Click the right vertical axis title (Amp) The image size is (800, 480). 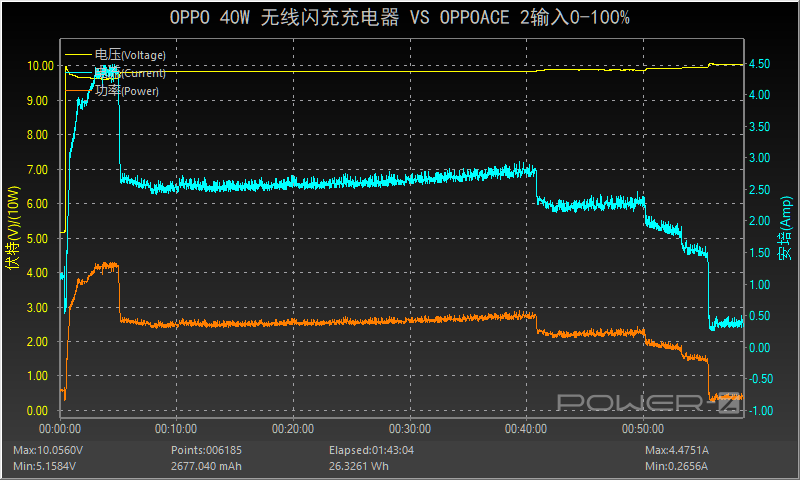click(785, 228)
